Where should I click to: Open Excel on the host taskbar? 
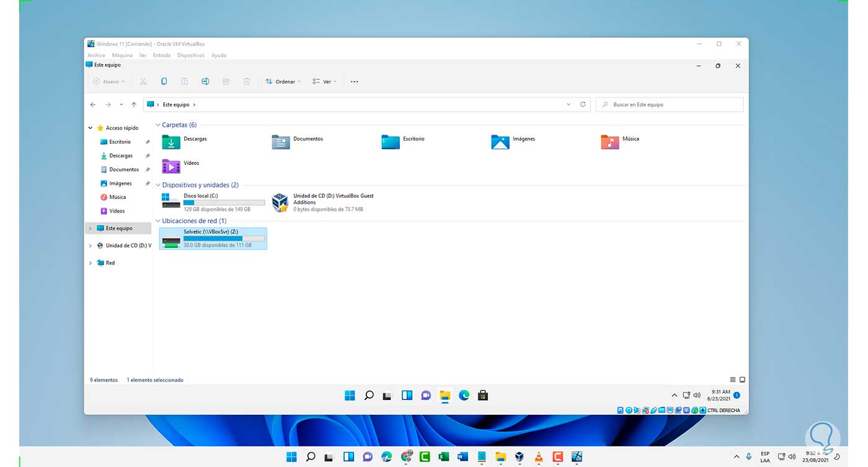coord(443,457)
